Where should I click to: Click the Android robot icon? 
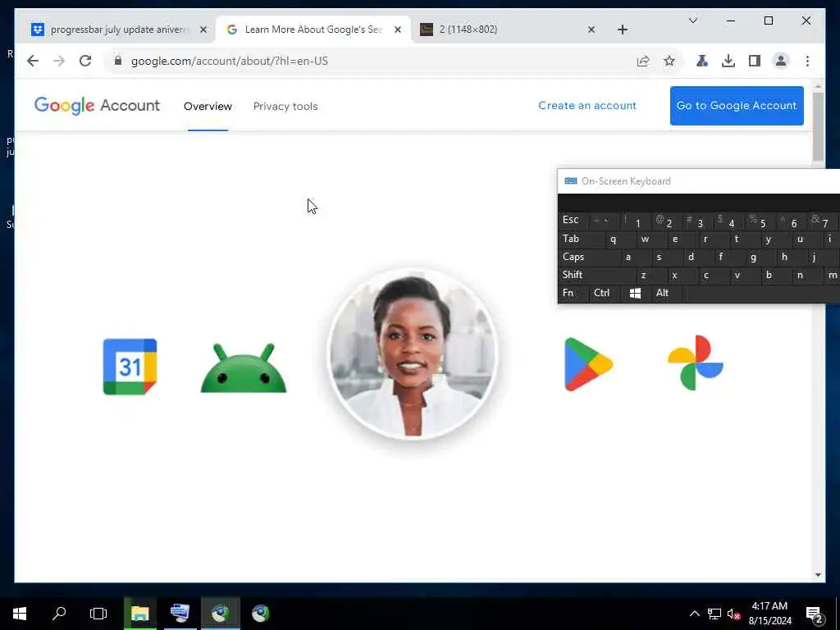point(244,368)
